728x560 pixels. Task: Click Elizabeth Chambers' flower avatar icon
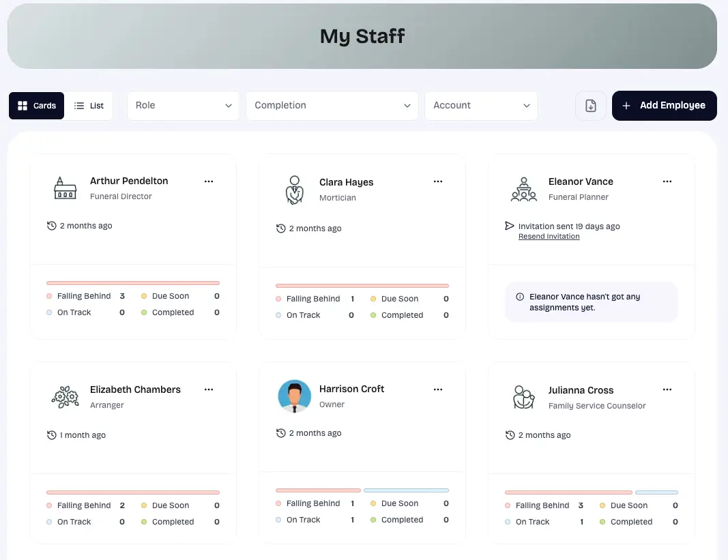coord(65,397)
